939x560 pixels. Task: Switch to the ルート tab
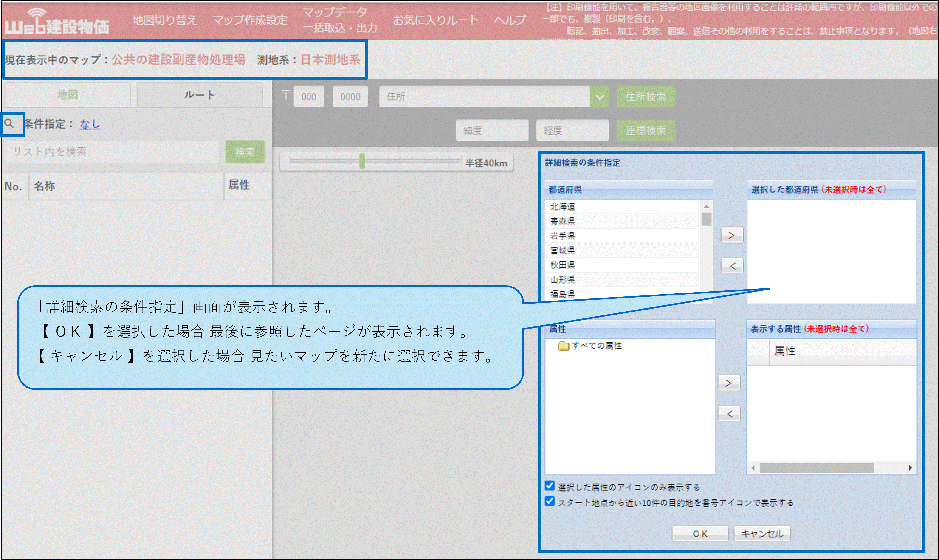[200, 95]
